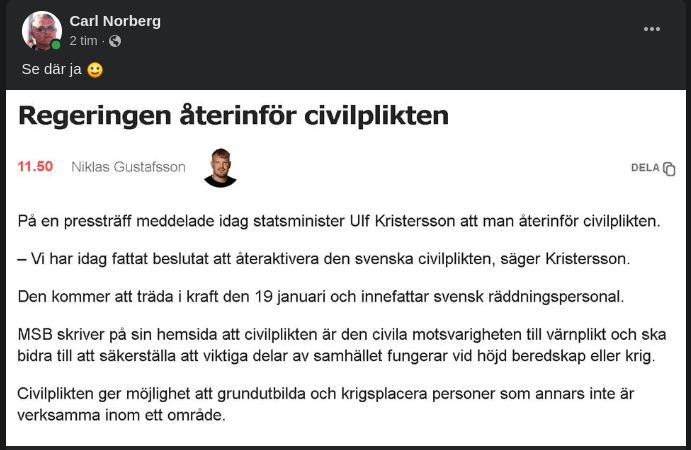Click the smiley emoji in the post
This screenshot has width=691, height=450.
coord(95,70)
